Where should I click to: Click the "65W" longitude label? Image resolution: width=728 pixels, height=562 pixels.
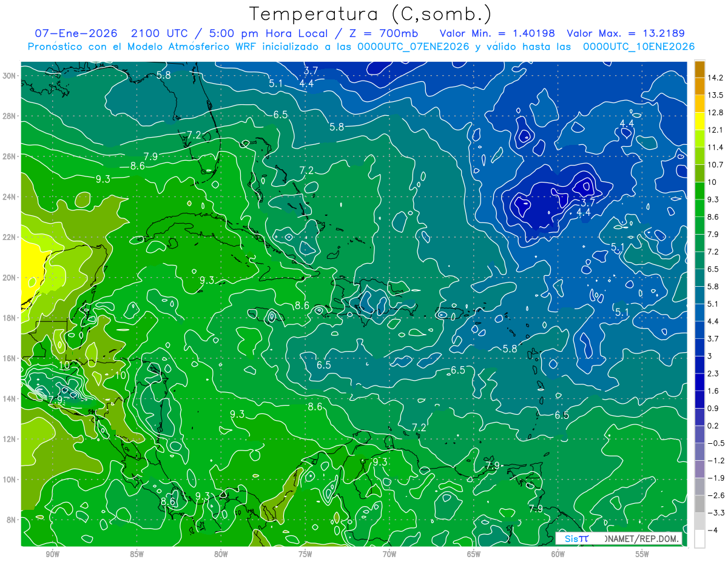[474, 555]
